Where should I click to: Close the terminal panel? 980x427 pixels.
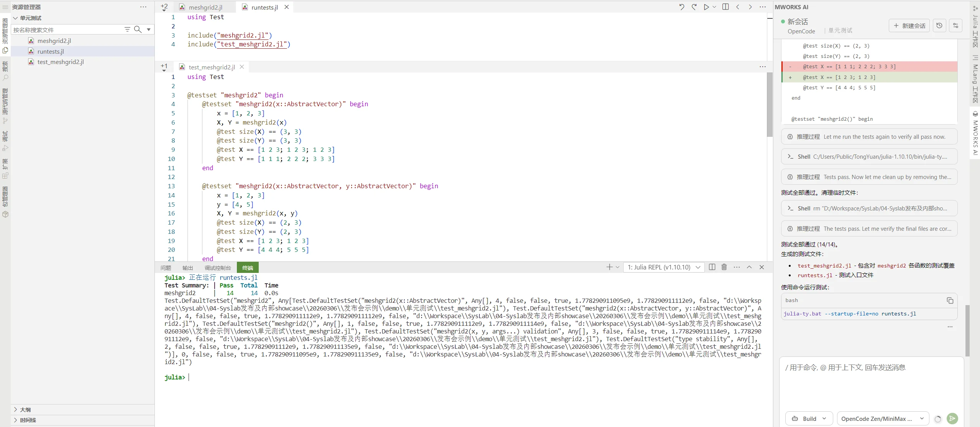762,267
